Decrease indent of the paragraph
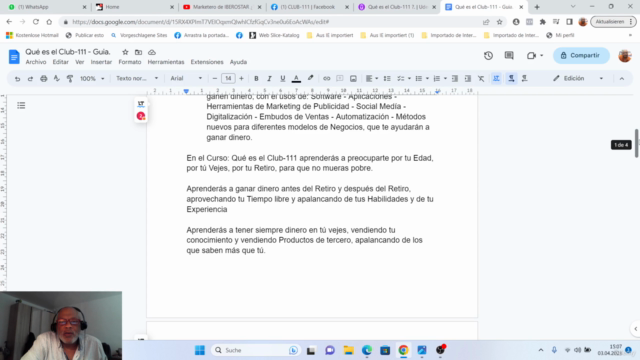640x360 pixels. point(455,78)
